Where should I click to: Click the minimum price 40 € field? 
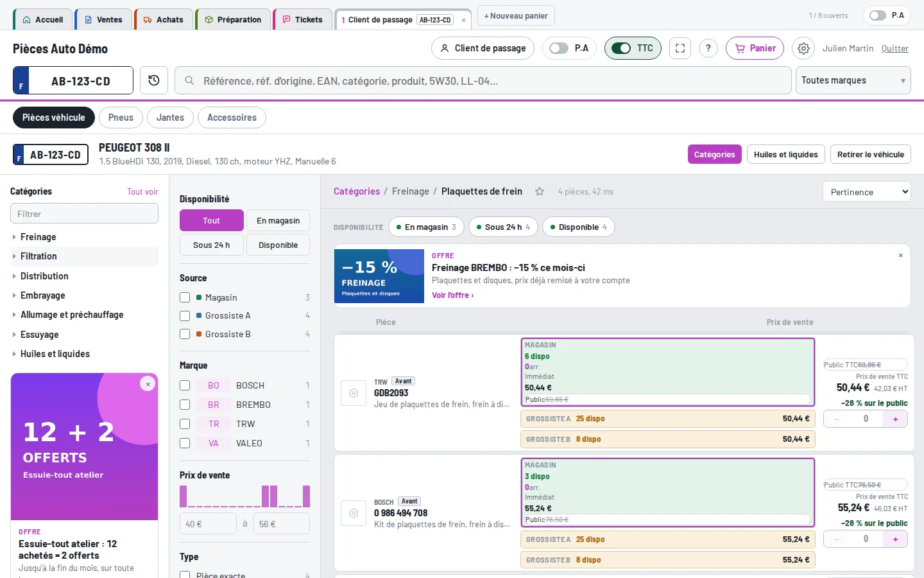coord(208,523)
